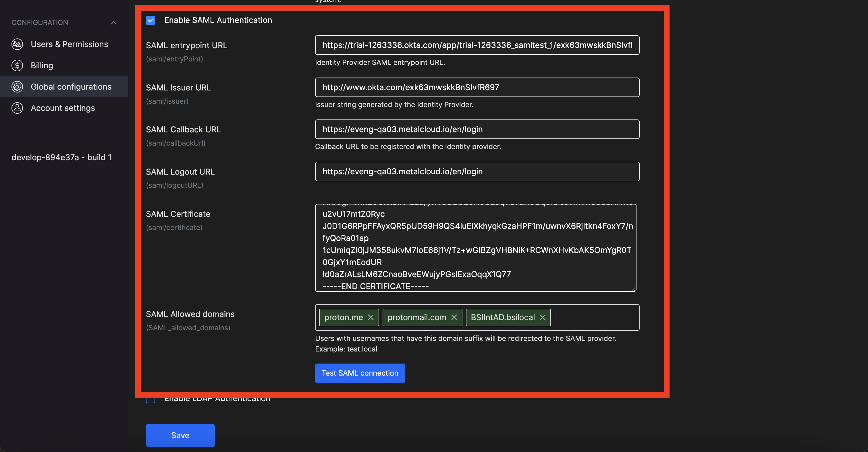Click the Billing dollar icon
Viewport: 868px width, 452px height.
point(17,65)
